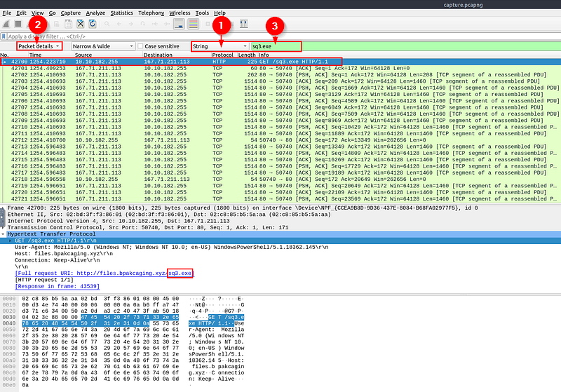Open the Edit menu

21,13
